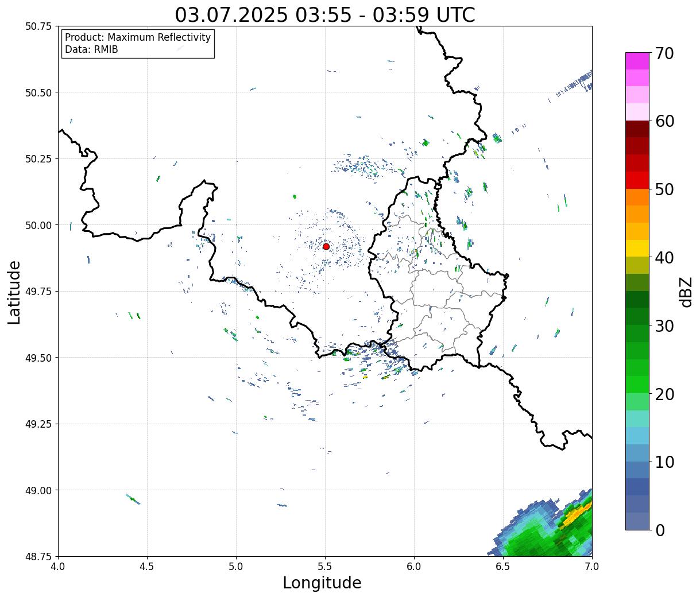Click the dark maroon colorbar segment below 60

[637, 129]
